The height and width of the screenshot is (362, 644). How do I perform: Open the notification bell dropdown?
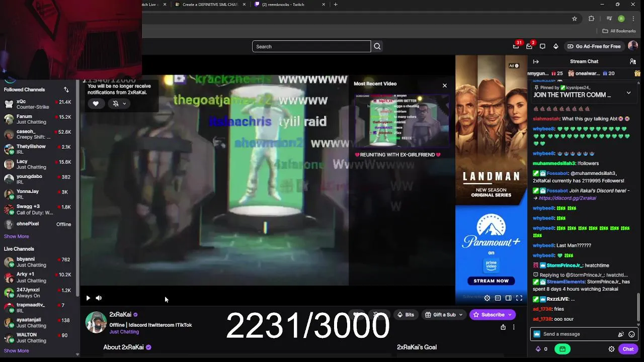(x=119, y=104)
